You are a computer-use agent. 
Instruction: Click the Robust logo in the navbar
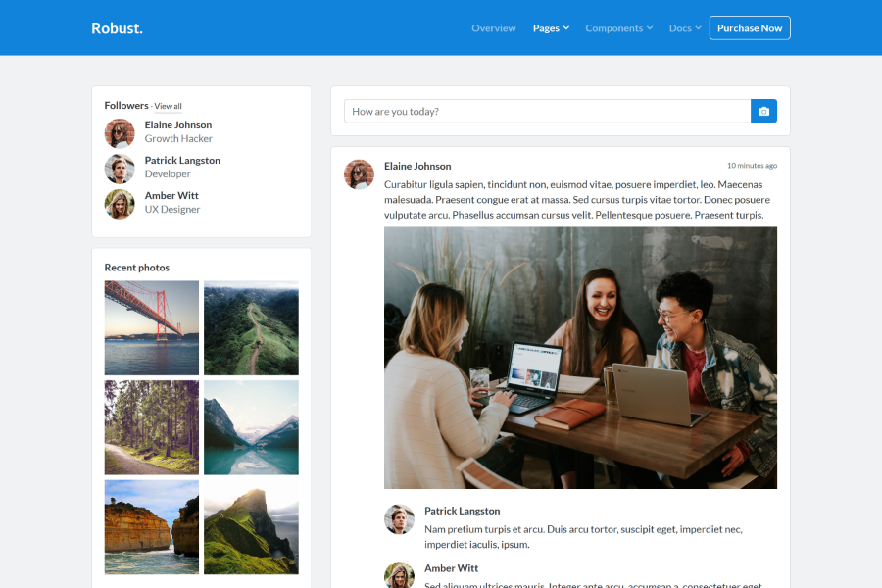[117, 27]
